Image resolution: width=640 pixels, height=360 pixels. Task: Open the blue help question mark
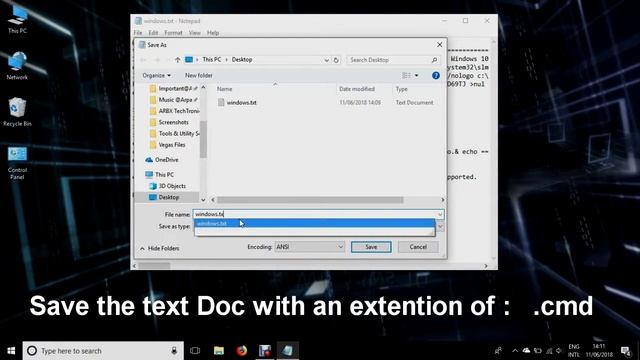tap(436, 76)
